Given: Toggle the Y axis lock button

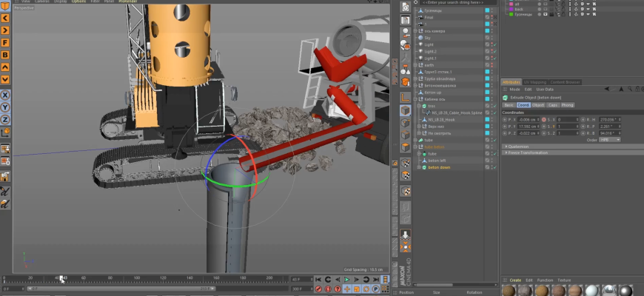Looking at the screenshot, I should 5,107.
